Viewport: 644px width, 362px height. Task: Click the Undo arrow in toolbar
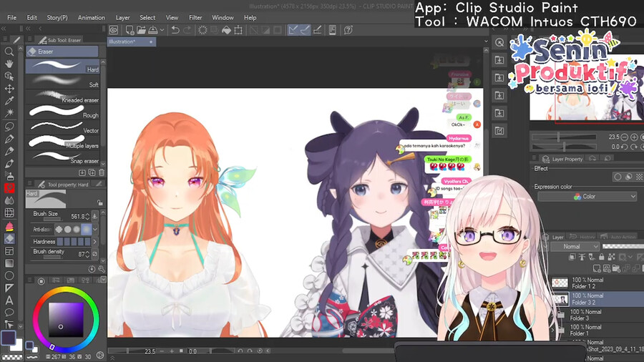(x=175, y=30)
